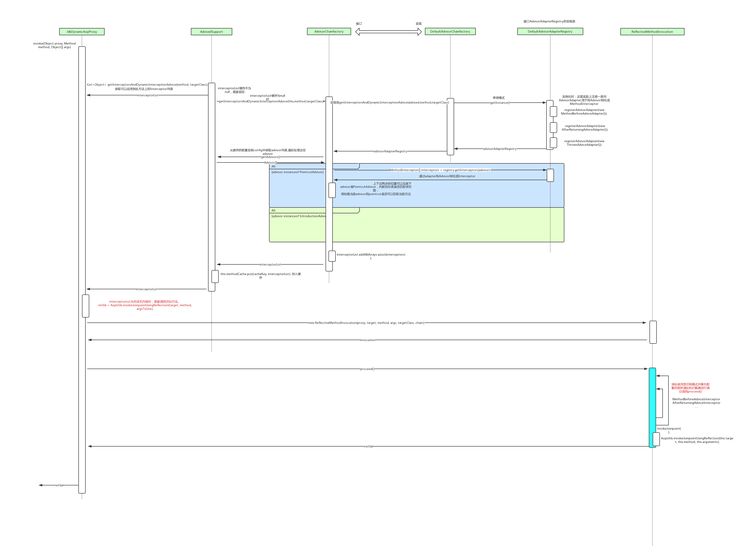Click the 获取可以应用到此方法上的Interceptor列表 note
The width and height of the screenshot is (748, 560).
[144, 89]
